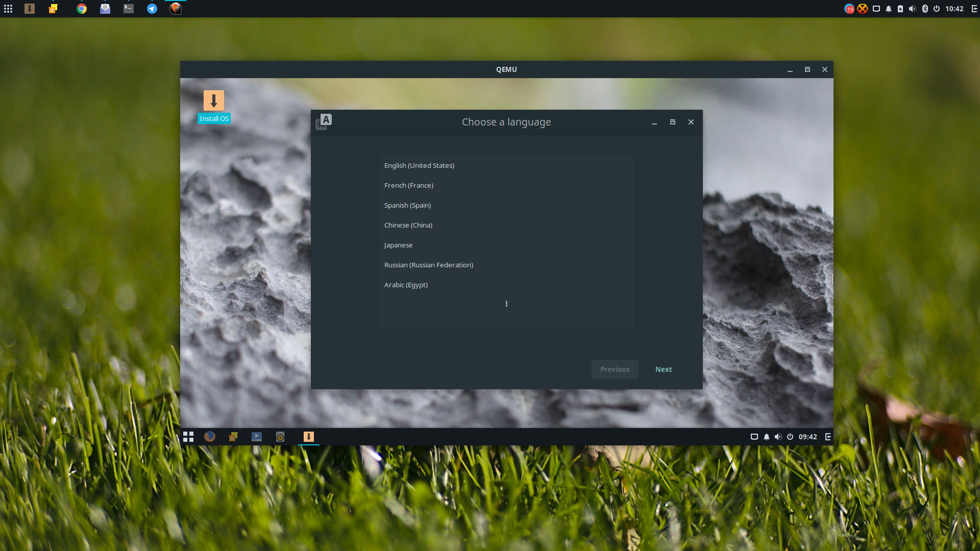Open host display tray icon
Viewport: 980px width, 551px height.
pos(876,9)
